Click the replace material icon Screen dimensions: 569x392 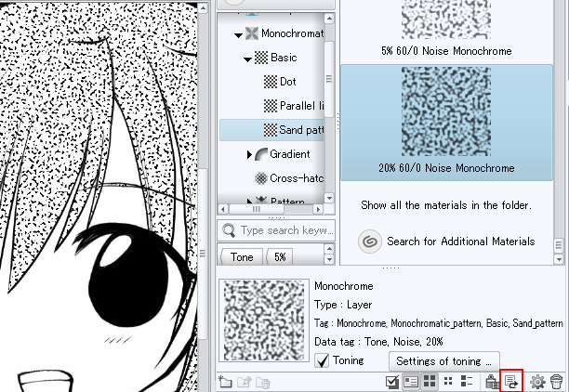[511, 382]
